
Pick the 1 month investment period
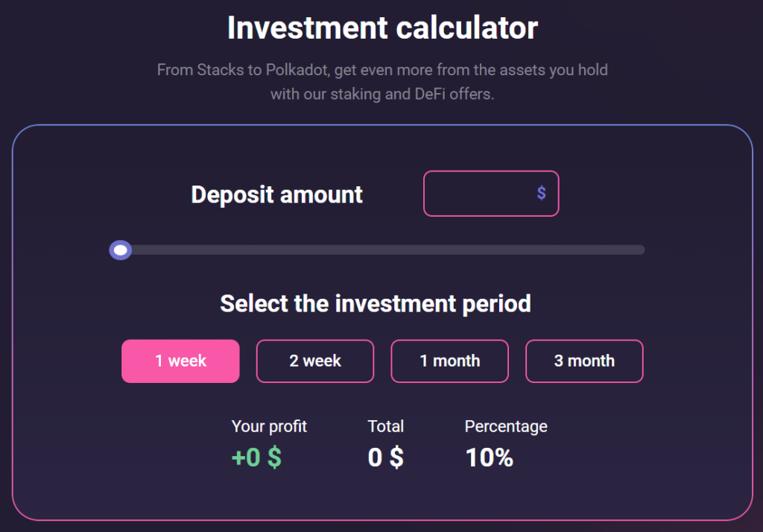450,361
